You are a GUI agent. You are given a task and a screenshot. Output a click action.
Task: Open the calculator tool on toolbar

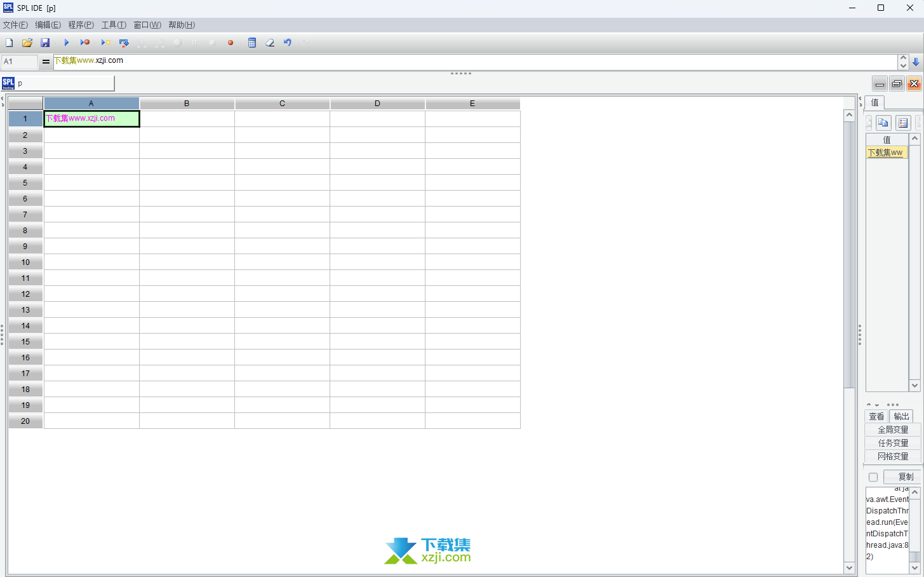coord(252,43)
